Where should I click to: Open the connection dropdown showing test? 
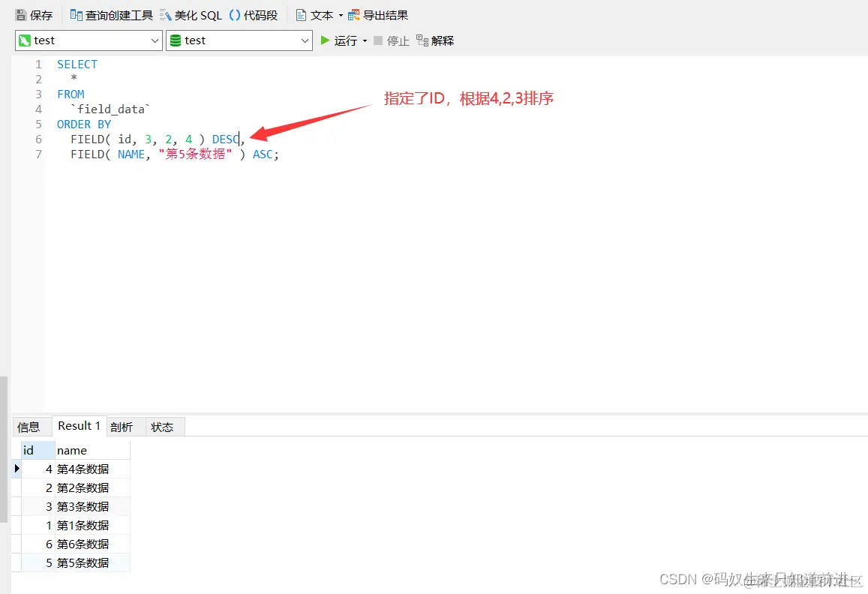coord(89,40)
